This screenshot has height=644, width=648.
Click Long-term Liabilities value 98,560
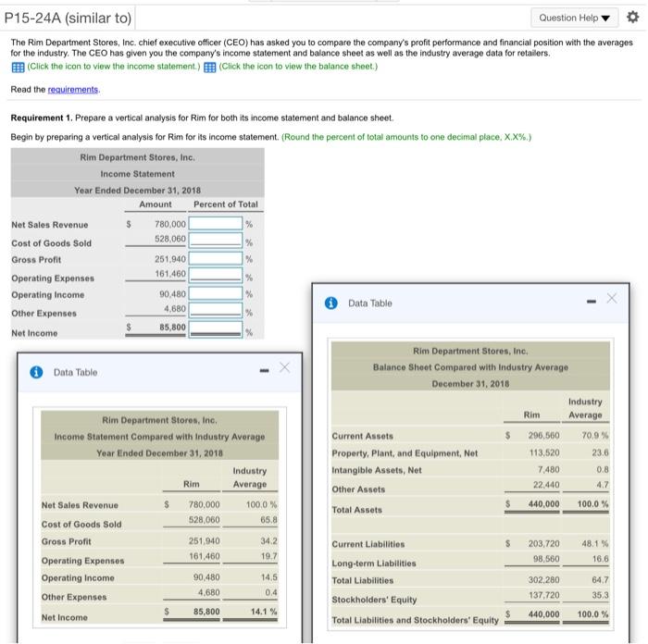546,559
